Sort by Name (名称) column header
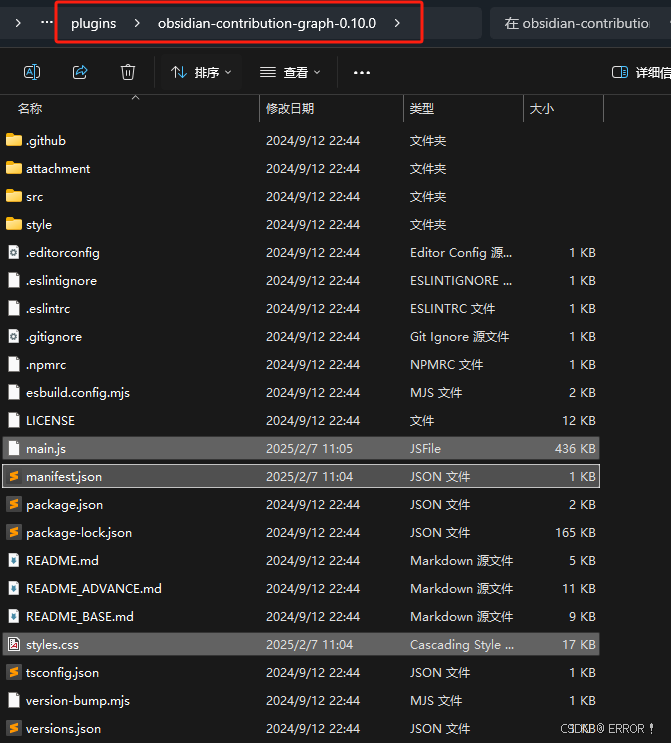Image resolution: width=671 pixels, height=743 pixels. 30,109
